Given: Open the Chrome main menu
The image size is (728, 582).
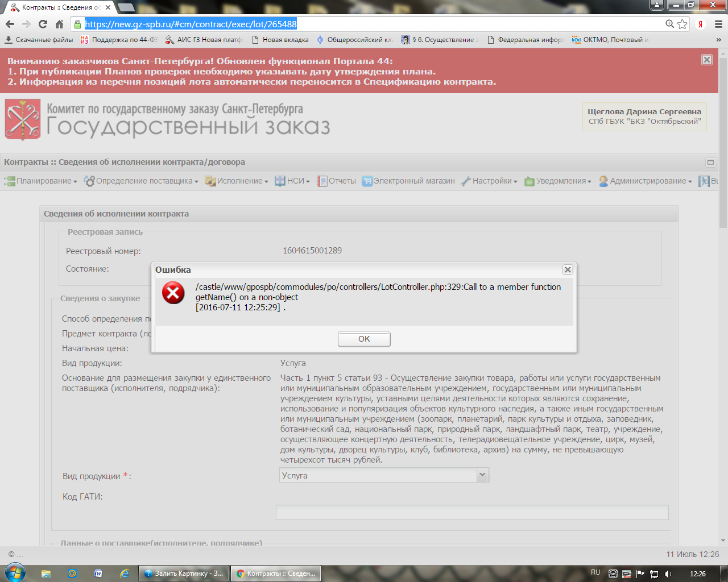Looking at the screenshot, I should (718, 24).
